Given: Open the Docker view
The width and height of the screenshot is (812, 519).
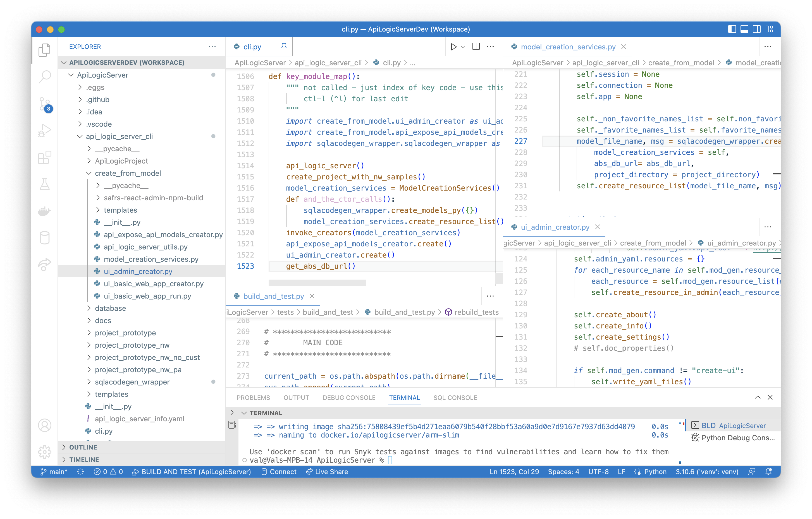Looking at the screenshot, I should (44, 211).
